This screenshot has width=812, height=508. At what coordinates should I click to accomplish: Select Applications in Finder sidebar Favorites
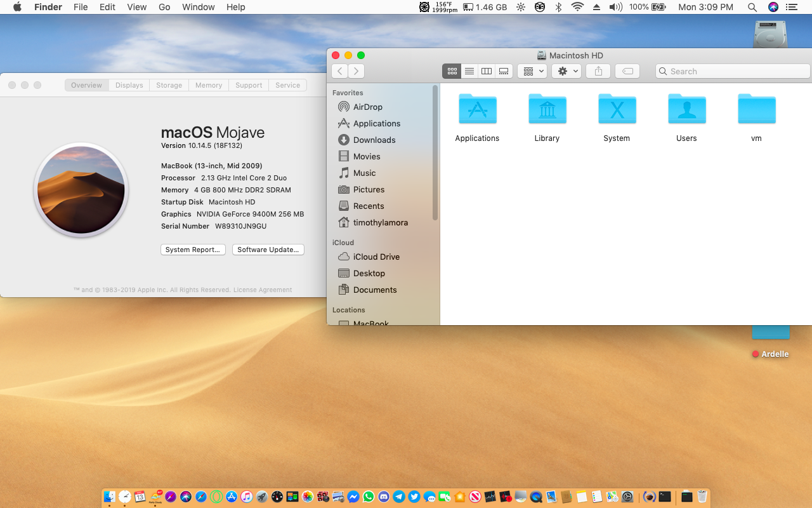click(376, 123)
